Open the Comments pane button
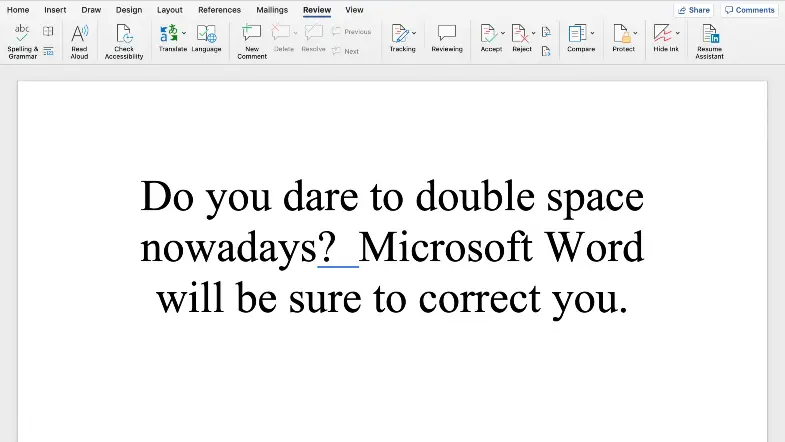Viewport: 785px width, 442px height. (x=749, y=10)
